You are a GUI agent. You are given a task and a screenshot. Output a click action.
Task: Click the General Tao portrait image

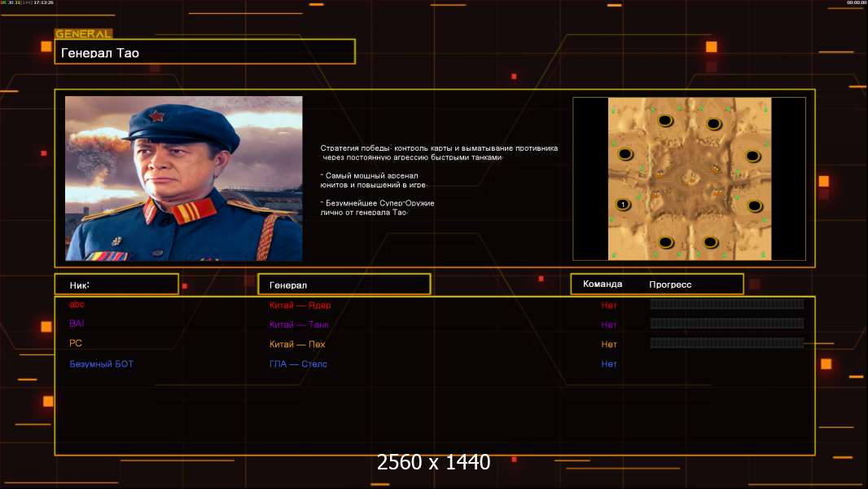tap(183, 178)
